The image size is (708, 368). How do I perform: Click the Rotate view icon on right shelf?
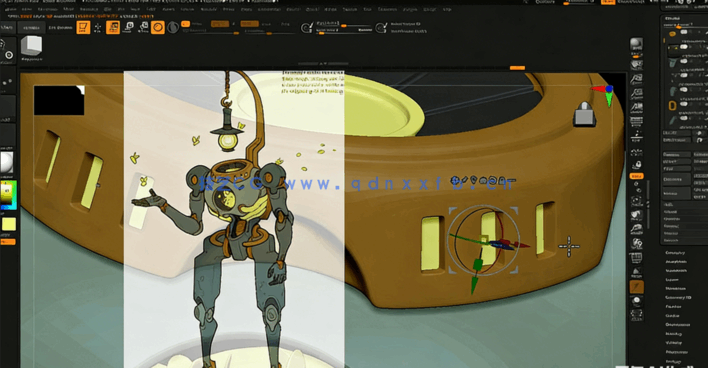point(636,243)
